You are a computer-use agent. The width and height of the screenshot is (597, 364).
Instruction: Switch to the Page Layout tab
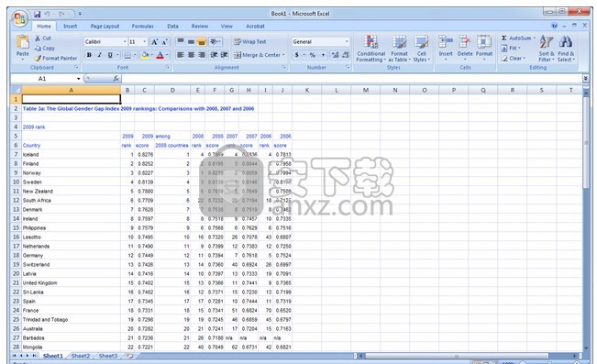click(x=105, y=27)
